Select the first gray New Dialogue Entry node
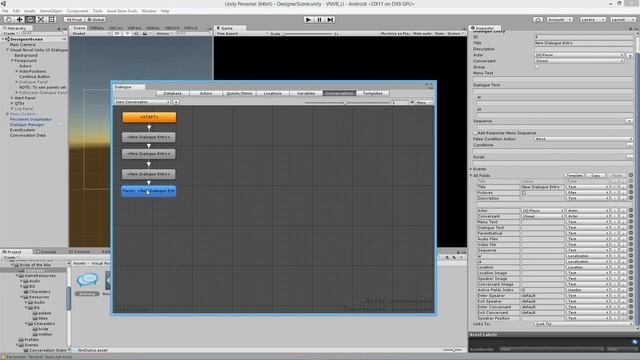Viewport: 640px width, 360px height. [149, 137]
